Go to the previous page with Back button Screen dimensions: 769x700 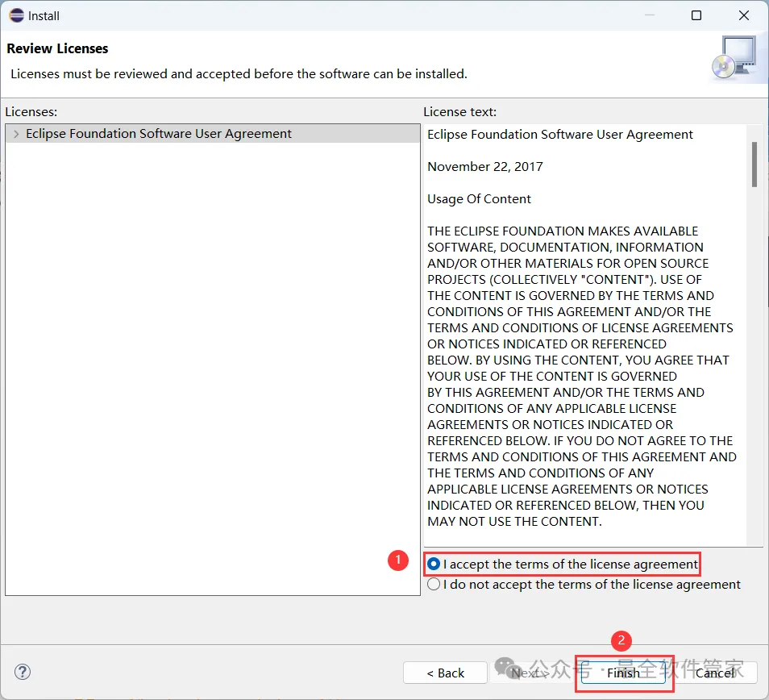[445, 673]
